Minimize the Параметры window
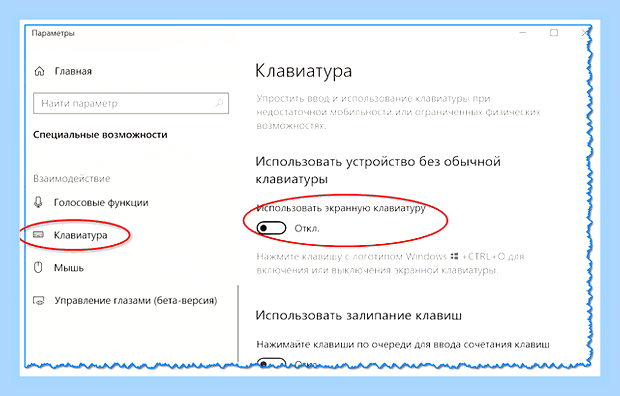620x396 pixels. [523, 33]
